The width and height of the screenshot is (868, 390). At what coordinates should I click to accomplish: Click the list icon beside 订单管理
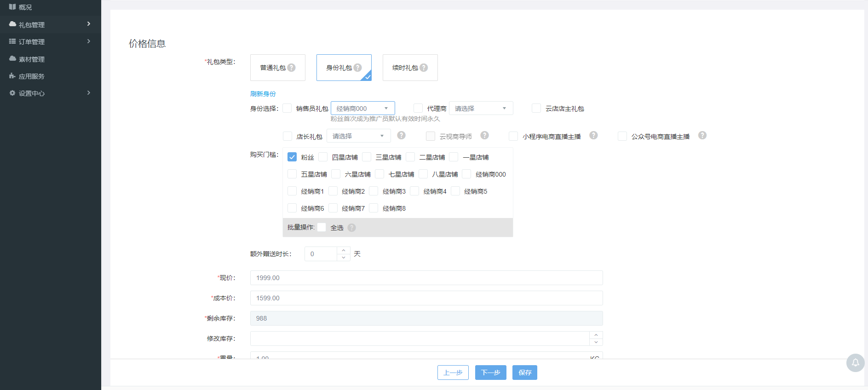[x=12, y=41]
